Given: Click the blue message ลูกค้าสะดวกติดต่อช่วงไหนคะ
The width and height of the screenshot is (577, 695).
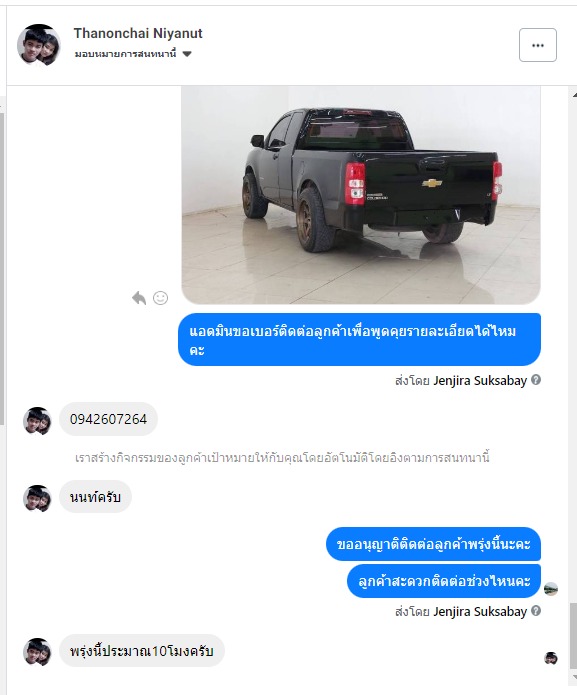Looking at the screenshot, I should tap(444, 581).
